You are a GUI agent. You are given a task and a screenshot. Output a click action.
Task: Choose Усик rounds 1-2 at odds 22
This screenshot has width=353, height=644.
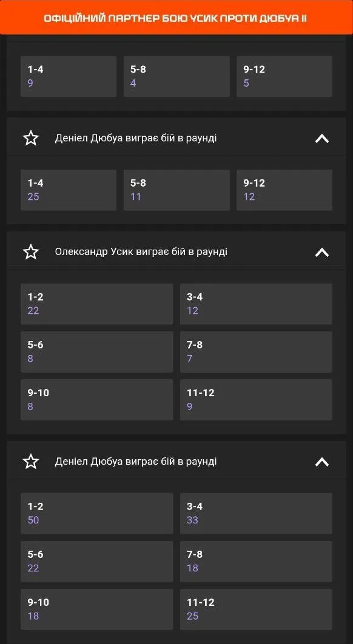(96, 304)
